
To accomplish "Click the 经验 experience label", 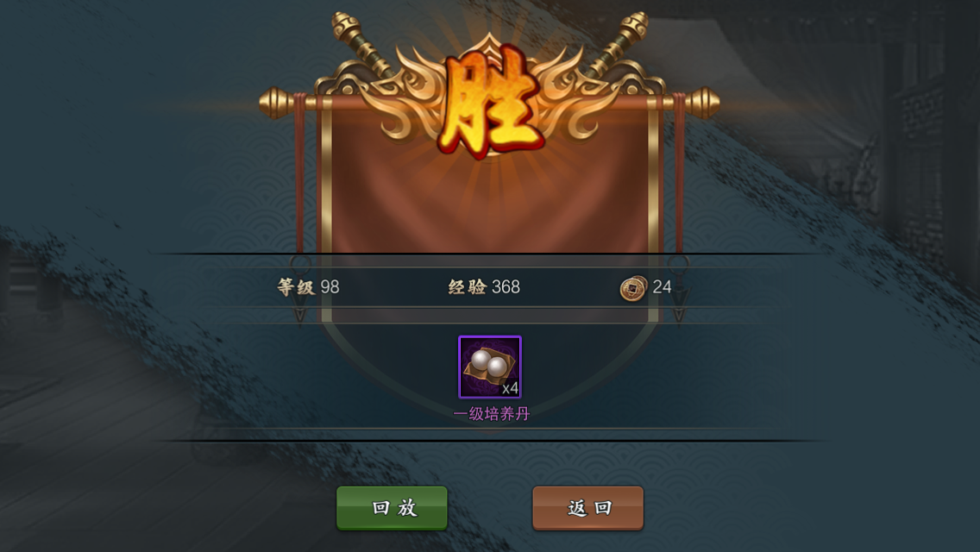I will tap(467, 287).
